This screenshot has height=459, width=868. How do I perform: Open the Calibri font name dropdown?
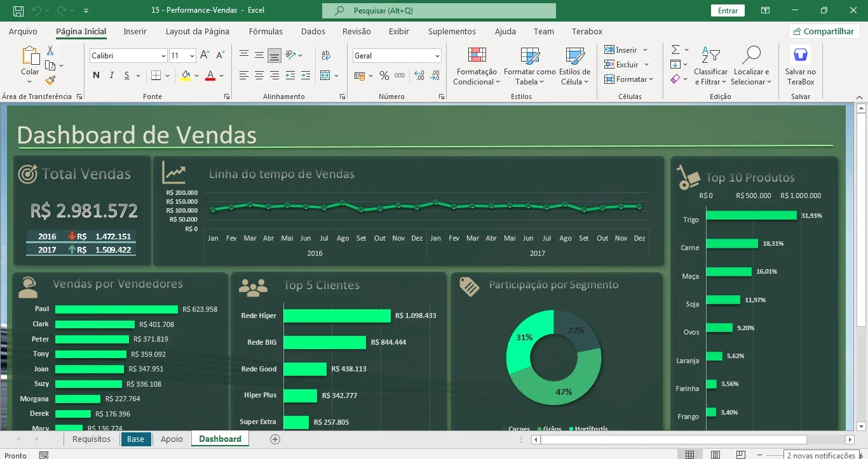point(163,56)
